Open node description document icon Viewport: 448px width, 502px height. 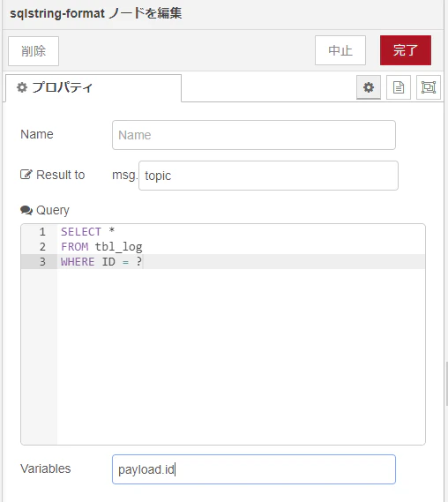pos(399,87)
